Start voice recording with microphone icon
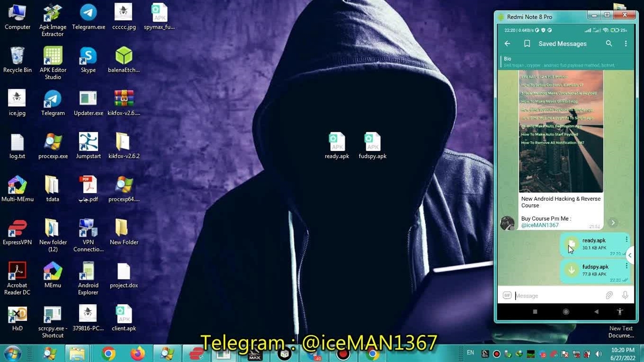Screen dimensions: 644x362 (x=625, y=296)
